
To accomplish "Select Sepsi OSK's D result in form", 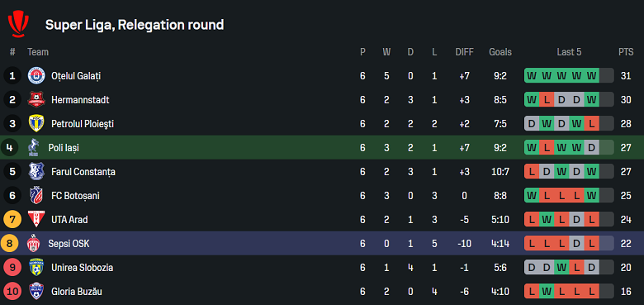I will (576, 243).
